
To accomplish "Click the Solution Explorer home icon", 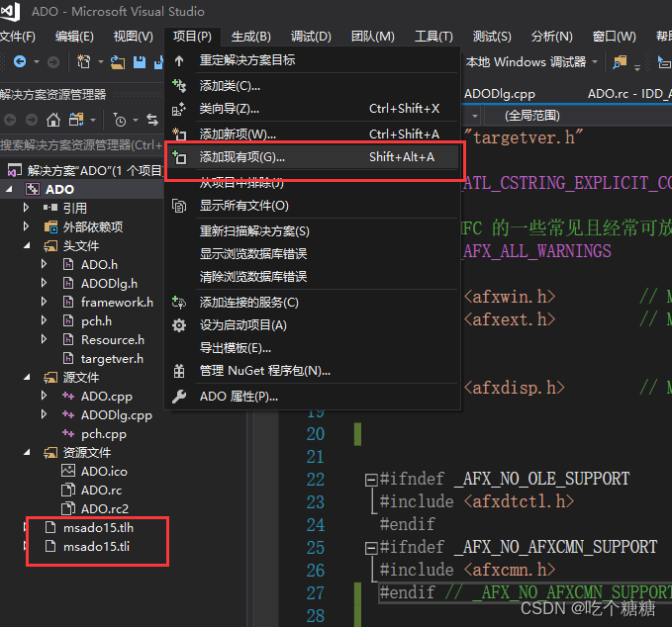I will (53, 120).
